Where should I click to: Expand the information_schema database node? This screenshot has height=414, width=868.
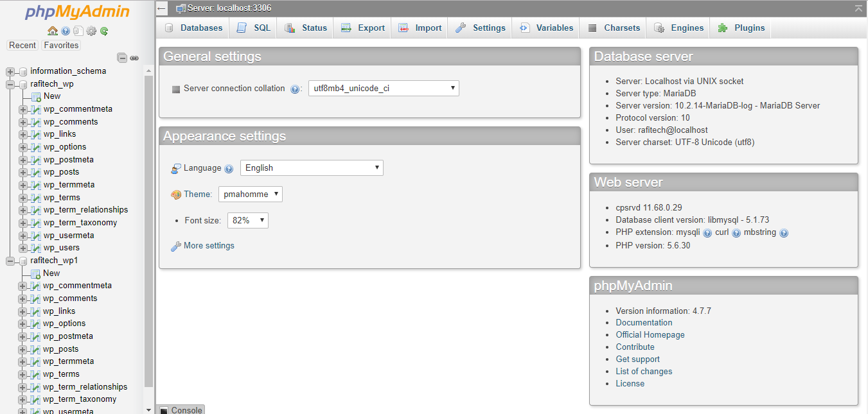10,71
